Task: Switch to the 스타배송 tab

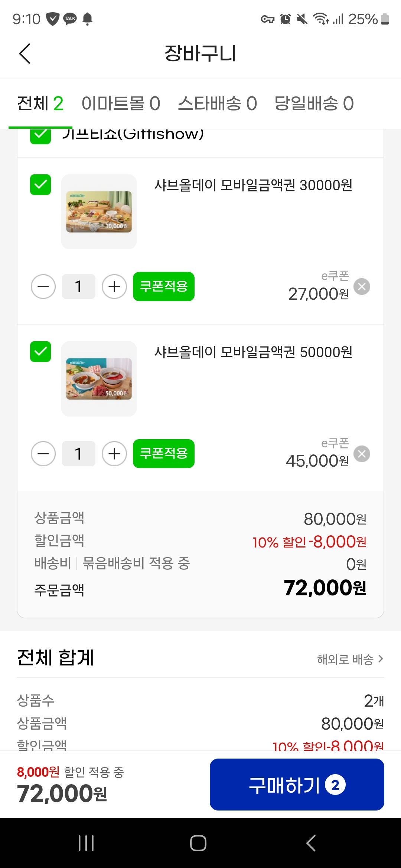Action: click(217, 103)
